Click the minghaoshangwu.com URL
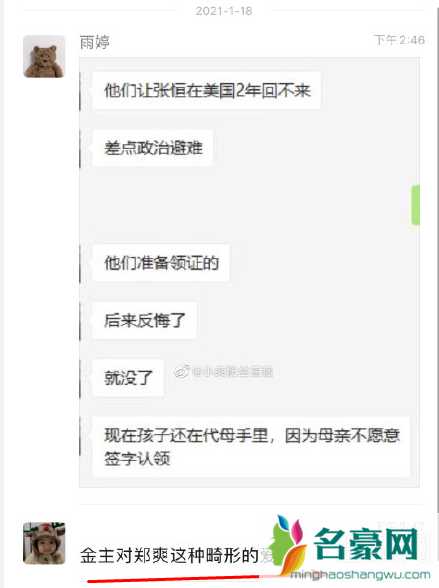 (x=360, y=574)
